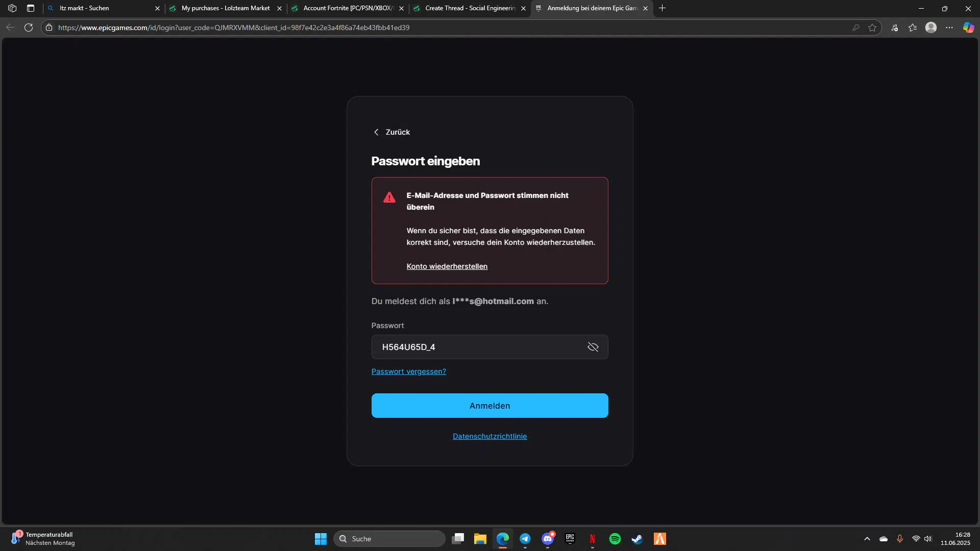Toggle password visibility eye icon
Screen dimensions: 980x551
pyautogui.click(x=593, y=347)
